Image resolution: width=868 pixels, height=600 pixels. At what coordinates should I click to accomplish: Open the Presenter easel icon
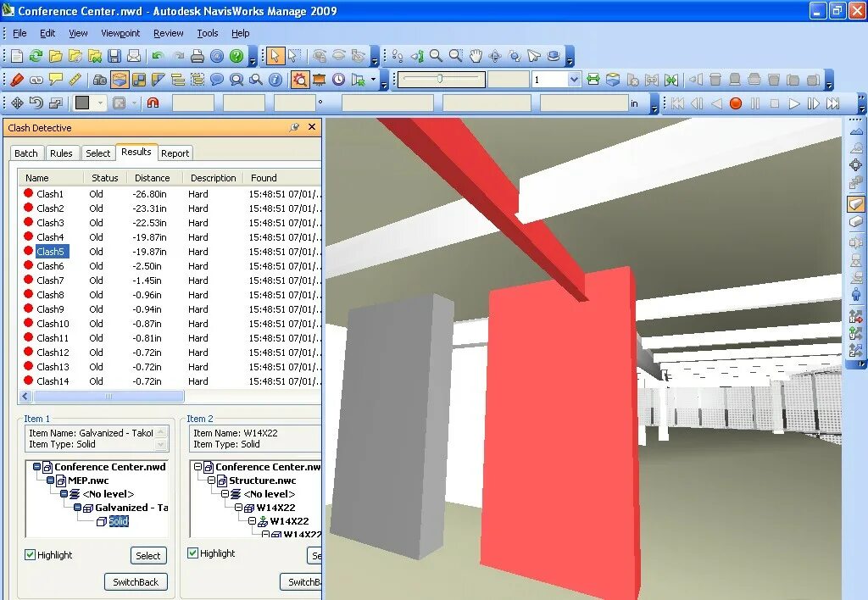pyautogui.click(x=319, y=80)
